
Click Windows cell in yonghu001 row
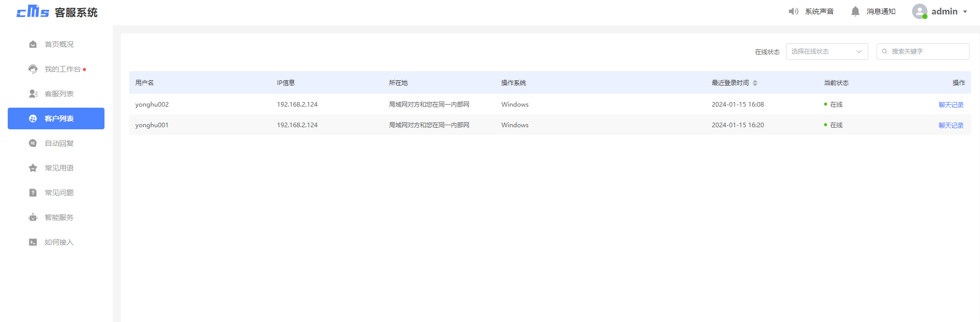coord(515,125)
